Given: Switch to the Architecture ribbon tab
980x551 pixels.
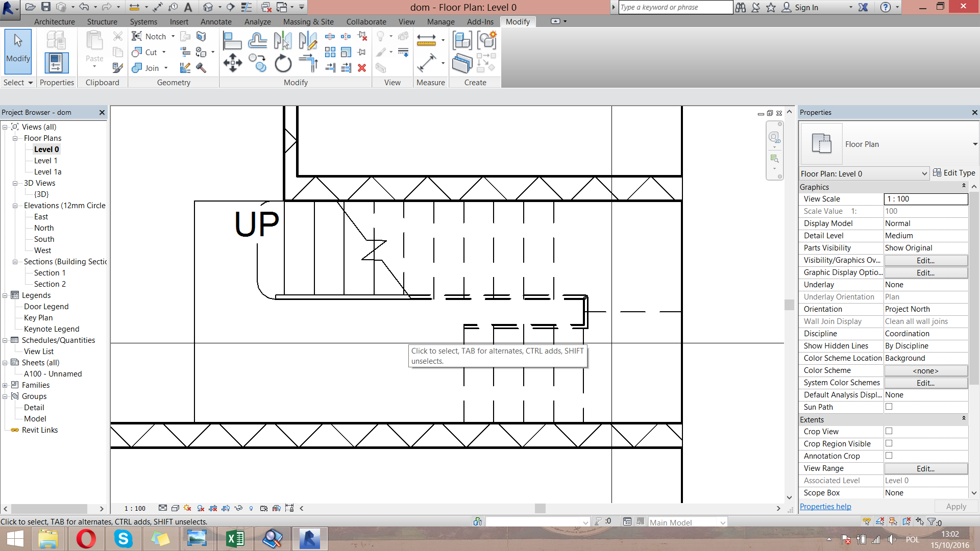Looking at the screenshot, I should (55, 21).
